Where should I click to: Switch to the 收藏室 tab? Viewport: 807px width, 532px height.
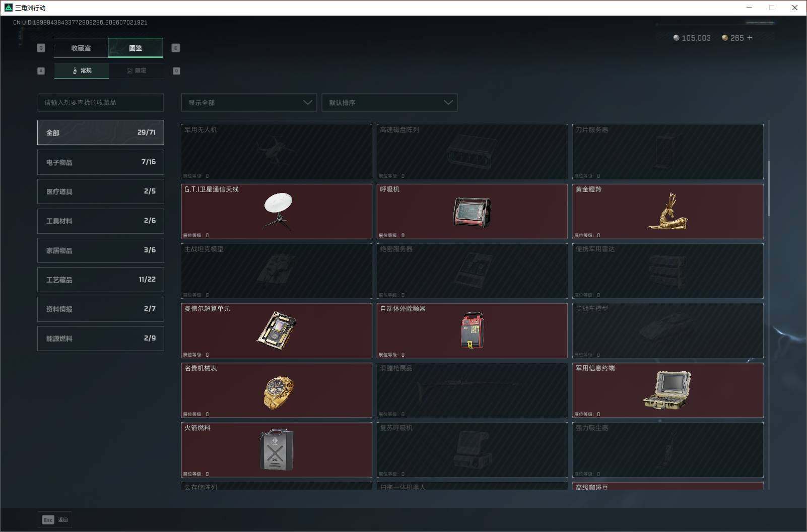(81, 48)
